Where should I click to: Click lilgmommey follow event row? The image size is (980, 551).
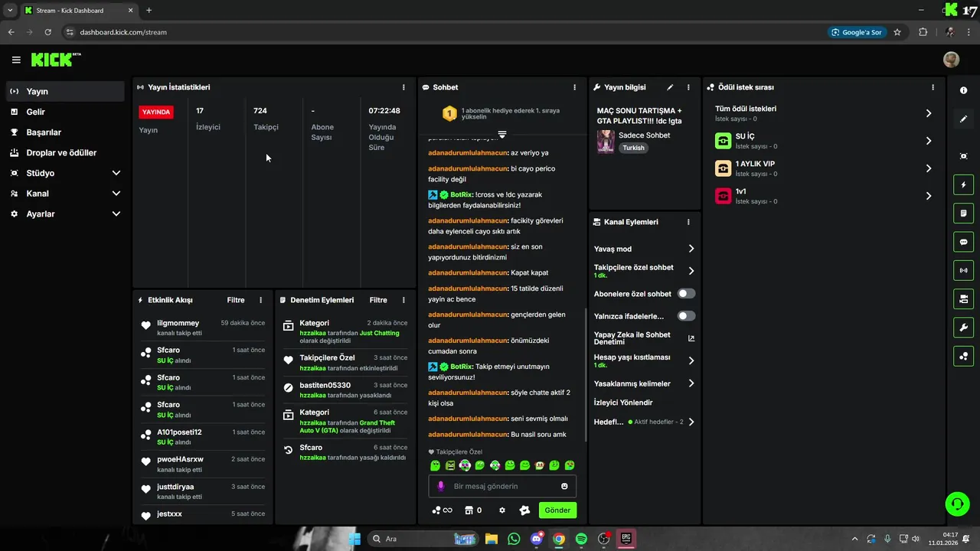click(203, 328)
